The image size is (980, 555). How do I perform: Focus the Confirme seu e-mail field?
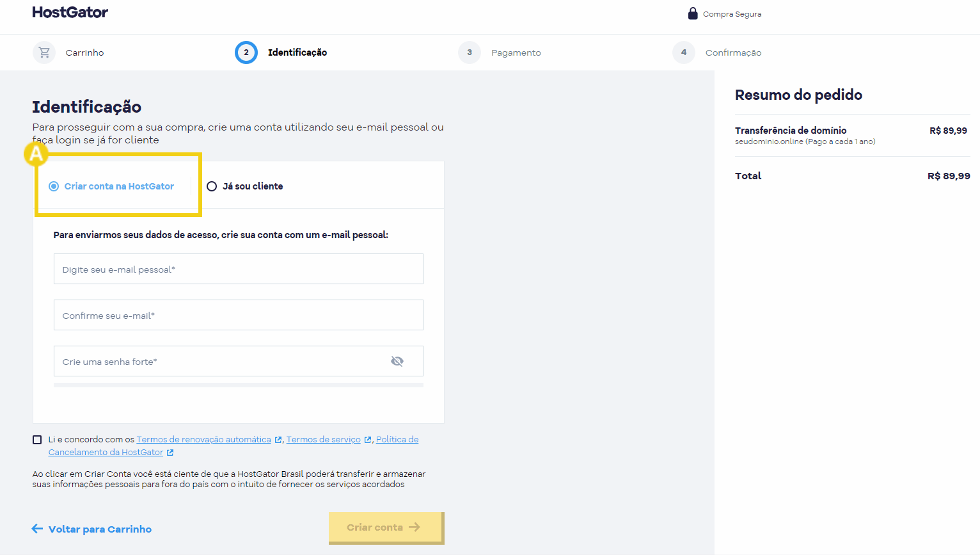click(x=239, y=315)
